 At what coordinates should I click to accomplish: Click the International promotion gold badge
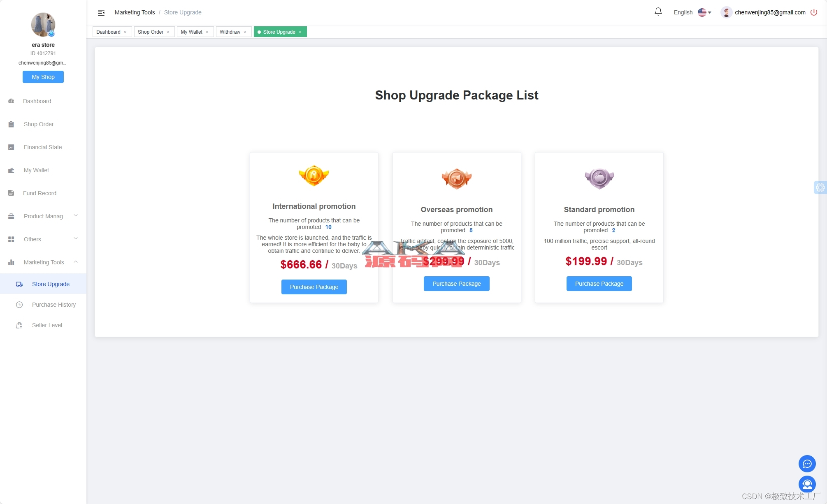(x=314, y=176)
